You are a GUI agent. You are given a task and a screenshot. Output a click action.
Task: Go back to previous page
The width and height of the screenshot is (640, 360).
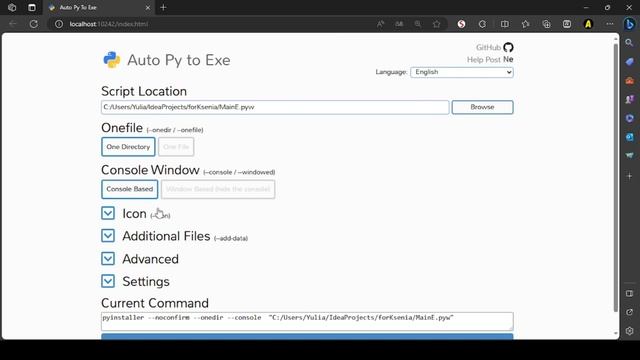[13, 24]
